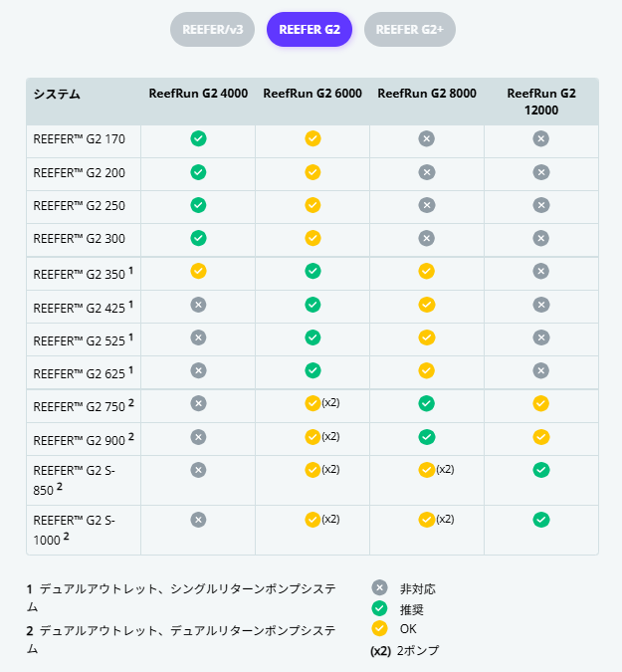622x672 pixels.
Task: Click green check for G2 425 under ReefRun 6000
Action: (x=312, y=304)
